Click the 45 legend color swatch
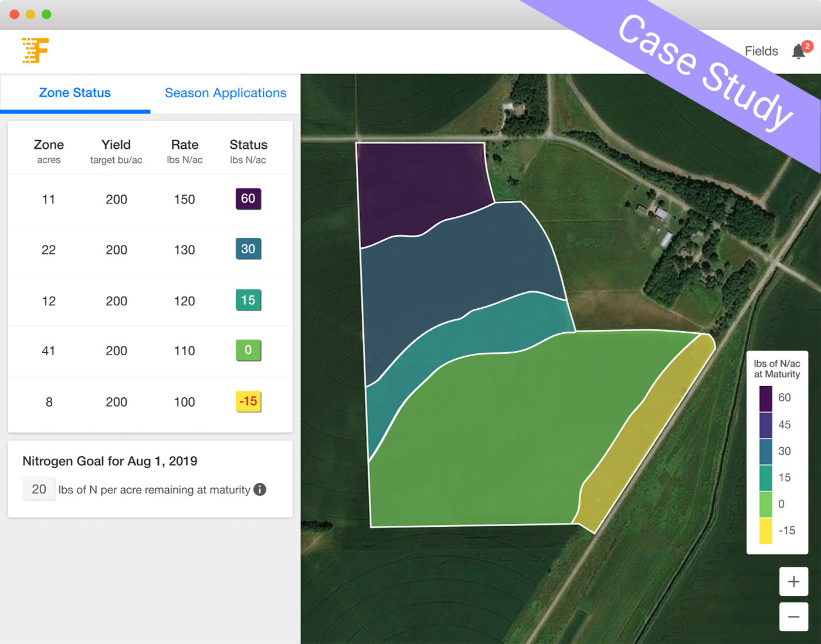 (766, 425)
